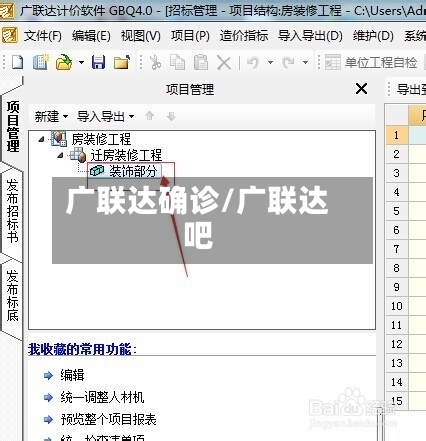Select row 13 header in grid
Viewport: 426px width, 441px height.
(396, 363)
